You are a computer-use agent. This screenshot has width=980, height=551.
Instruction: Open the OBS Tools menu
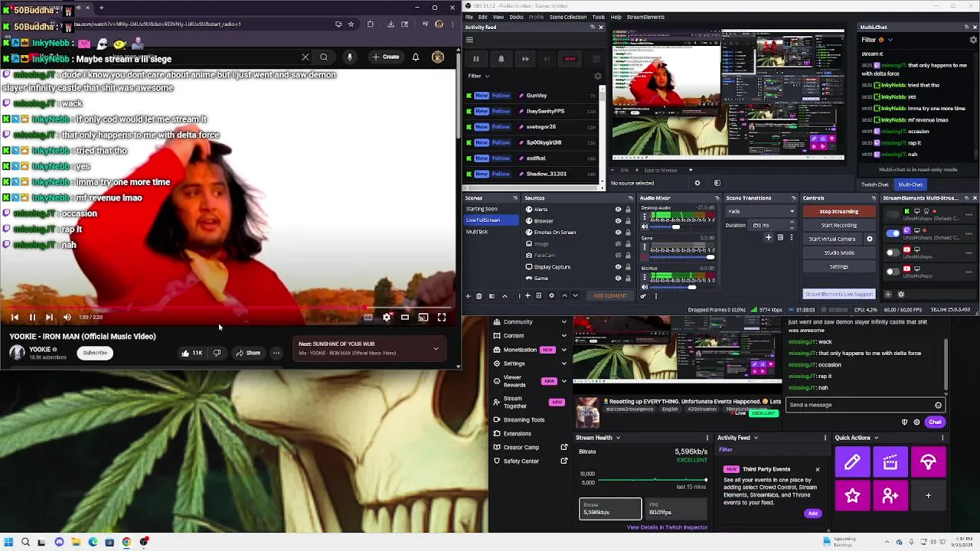(599, 17)
